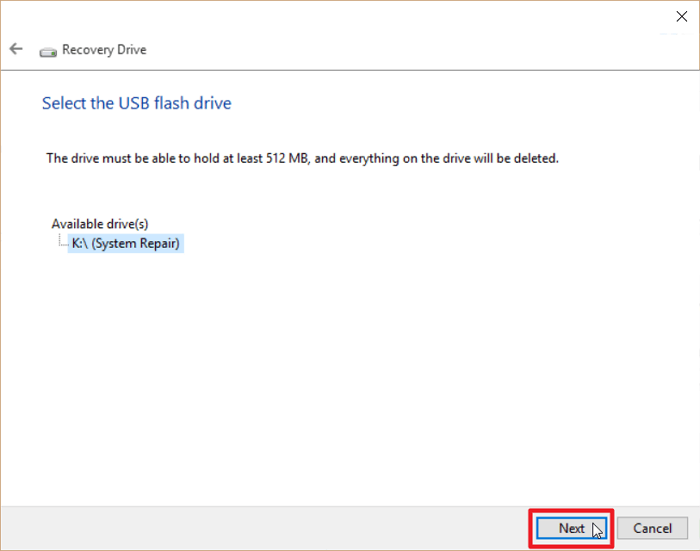Screen dimensions: 700x551
Task: Click the "K:\" drive letter in the list
Action: [x=80, y=243]
